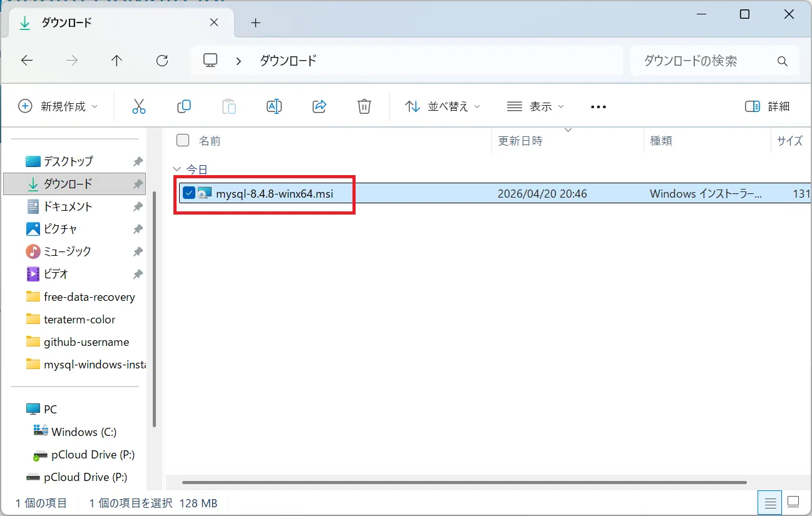Rename the file using the Rename icon
This screenshot has width=812, height=516.
pos(274,106)
